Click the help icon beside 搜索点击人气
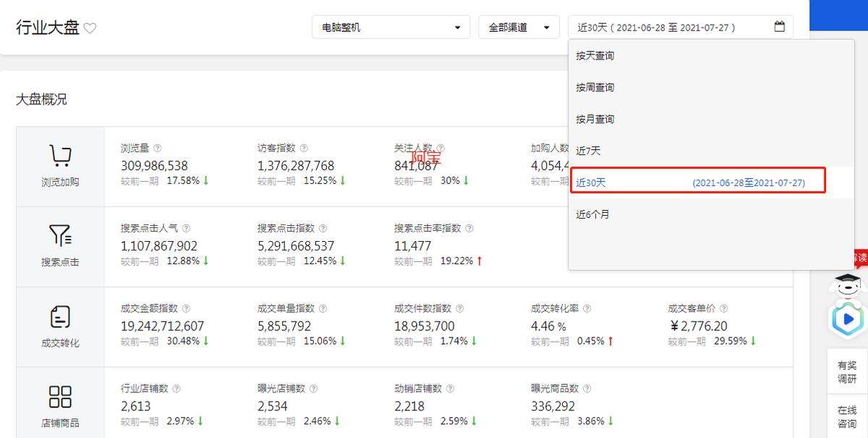The width and height of the screenshot is (868, 438). 187,227
